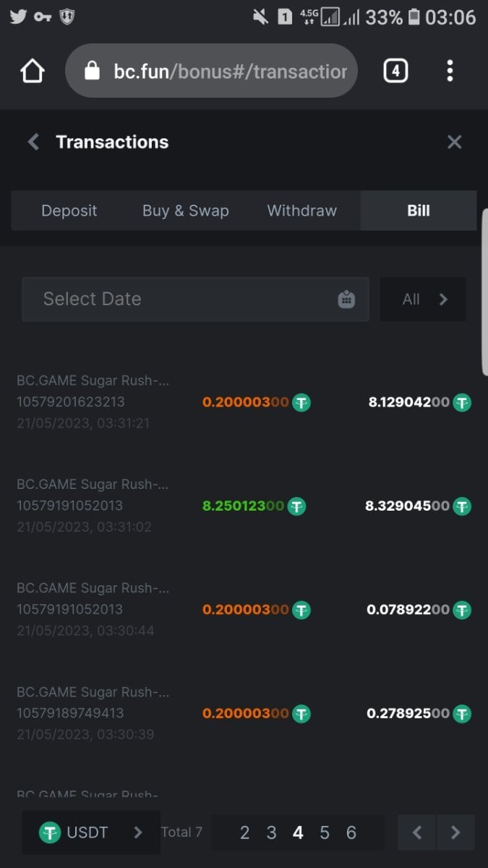Image resolution: width=488 pixels, height=868 pixels.
Task: Click the Select Date field
Action: 181,299
